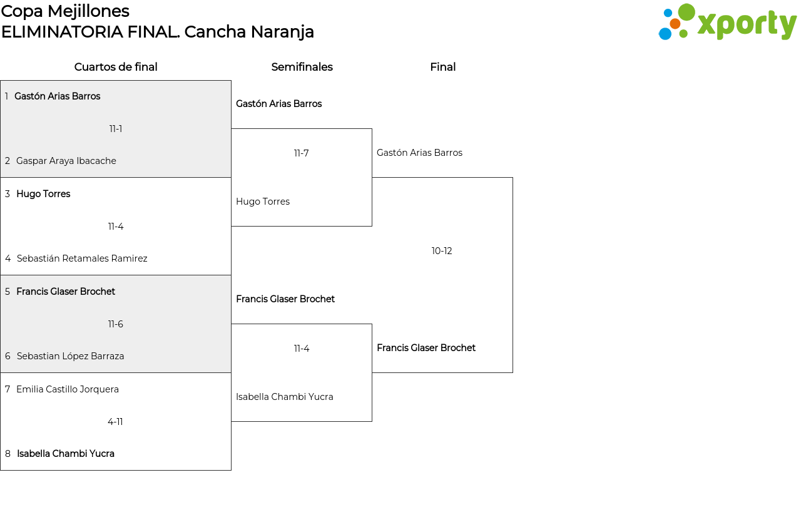
Task: Click the Final round column heading
Action: (x=442, y=67)
